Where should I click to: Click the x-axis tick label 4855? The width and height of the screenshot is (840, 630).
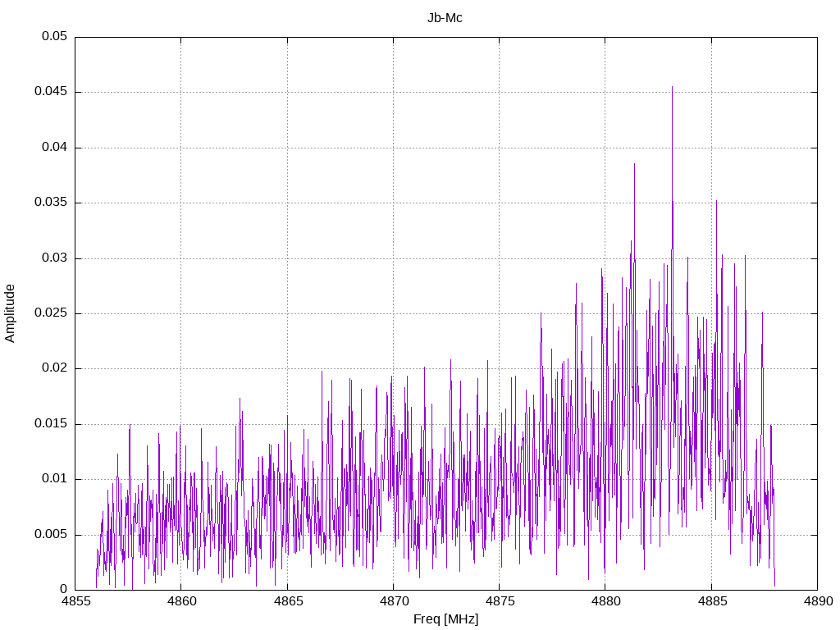75,601
